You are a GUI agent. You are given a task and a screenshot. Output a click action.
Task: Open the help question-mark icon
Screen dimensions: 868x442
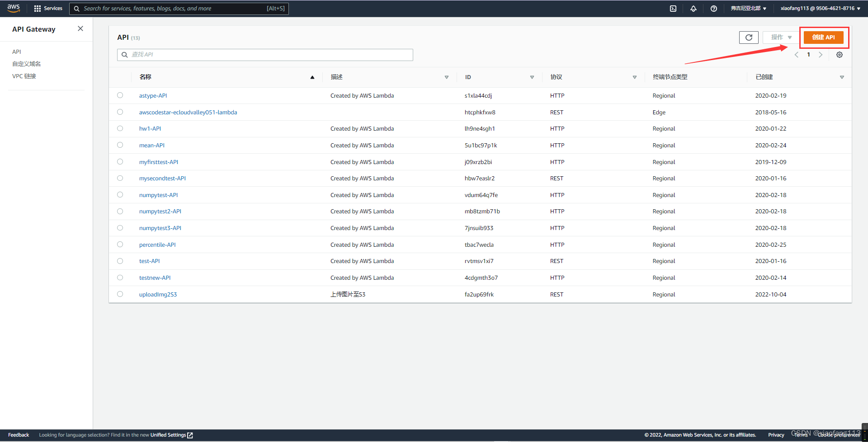point(714,9)
